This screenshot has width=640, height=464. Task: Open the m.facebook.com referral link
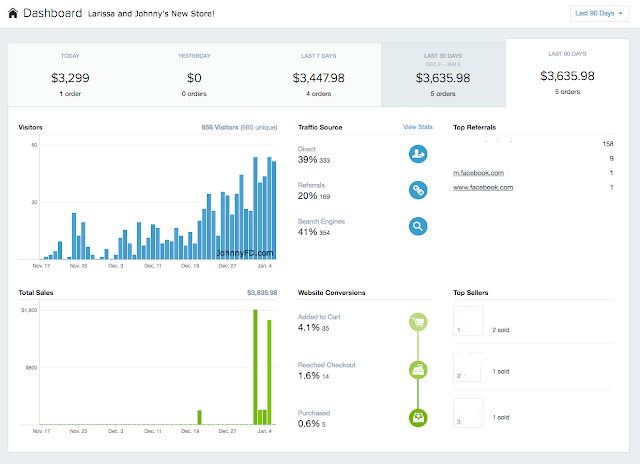point(478,173)
